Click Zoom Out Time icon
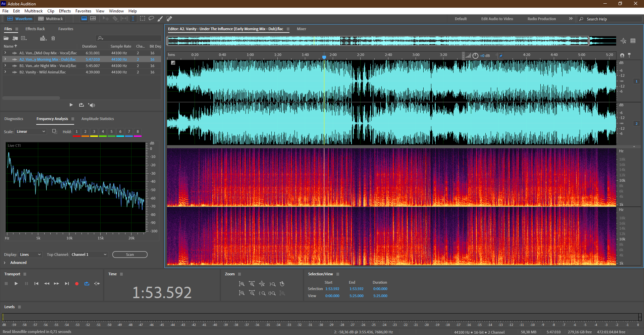The height and width of the screenshot is (335, 644). pos(252,293)
